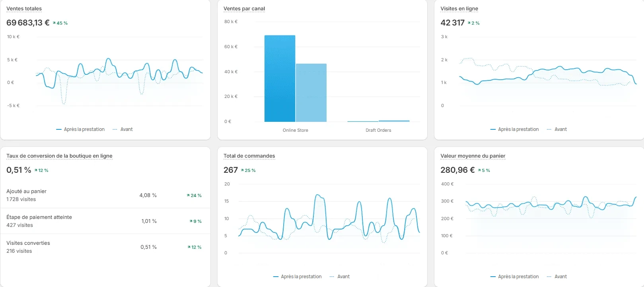This screenshot has height=287, width=644.
Task: Toggle Après la prestation legend in Total de commandes
Action: (297, 277)
